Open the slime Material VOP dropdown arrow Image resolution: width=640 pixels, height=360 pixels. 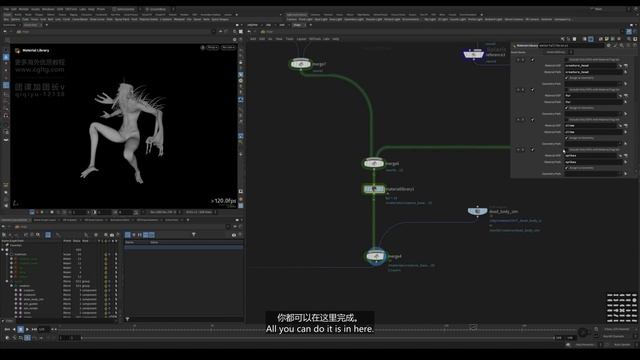tap(620, 126)
